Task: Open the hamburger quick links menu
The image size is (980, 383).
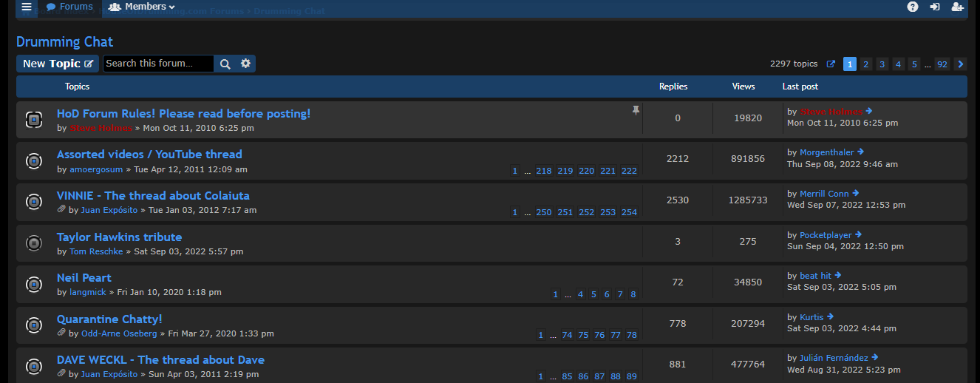Action: tap(27, 7)
